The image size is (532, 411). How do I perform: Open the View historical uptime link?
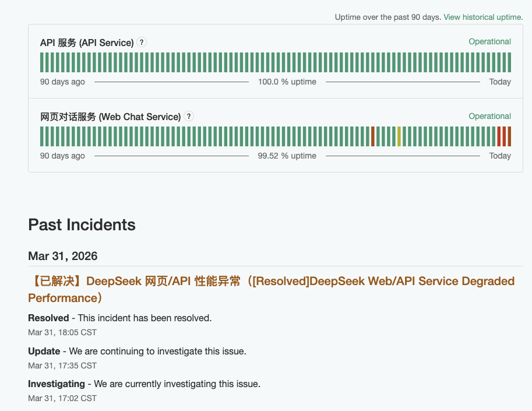(483, 17)
